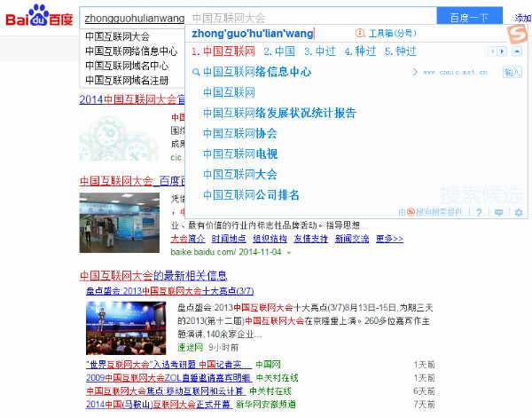Open the 中国互联网大会_百度百科 result

pos(132,181)
